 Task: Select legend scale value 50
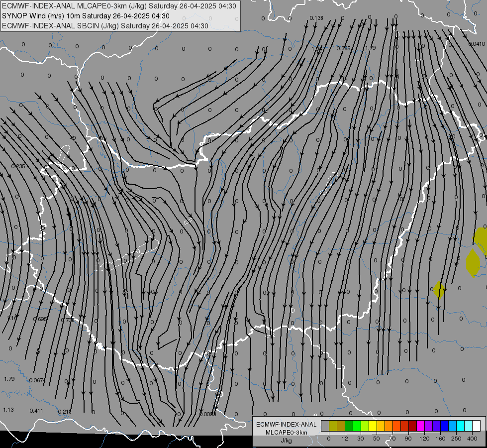(377, 439)
